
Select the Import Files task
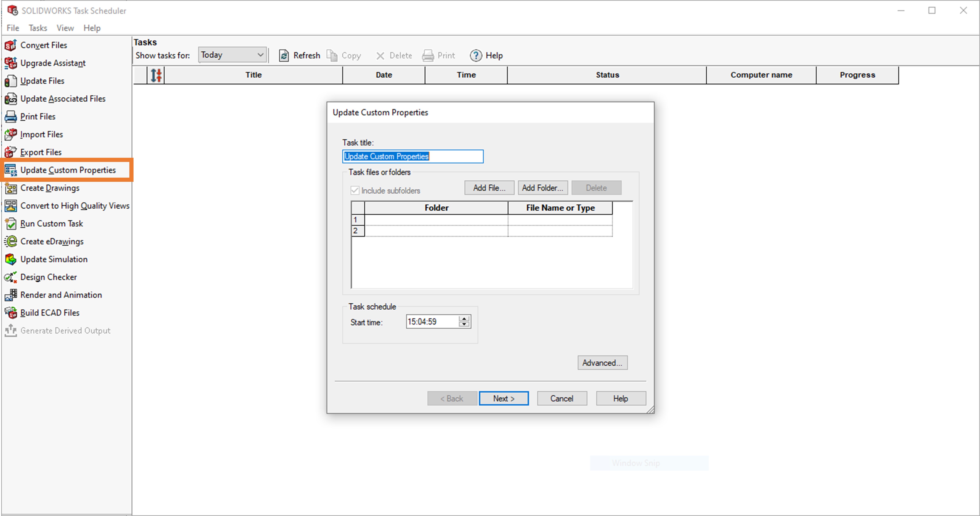coord(42,134)
